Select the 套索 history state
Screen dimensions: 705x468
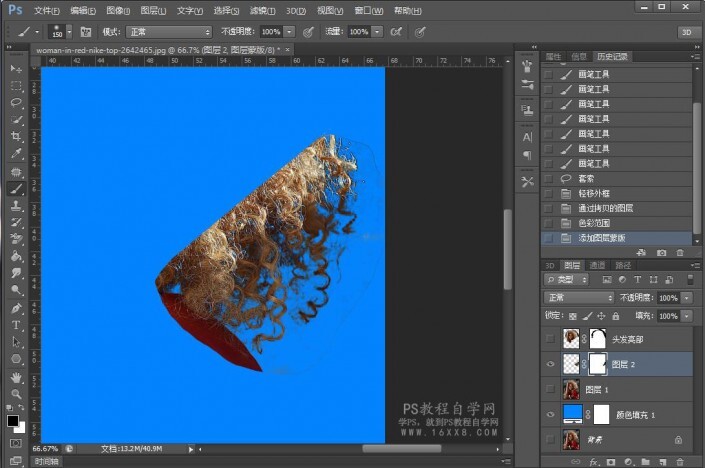[x=586, y=178]
